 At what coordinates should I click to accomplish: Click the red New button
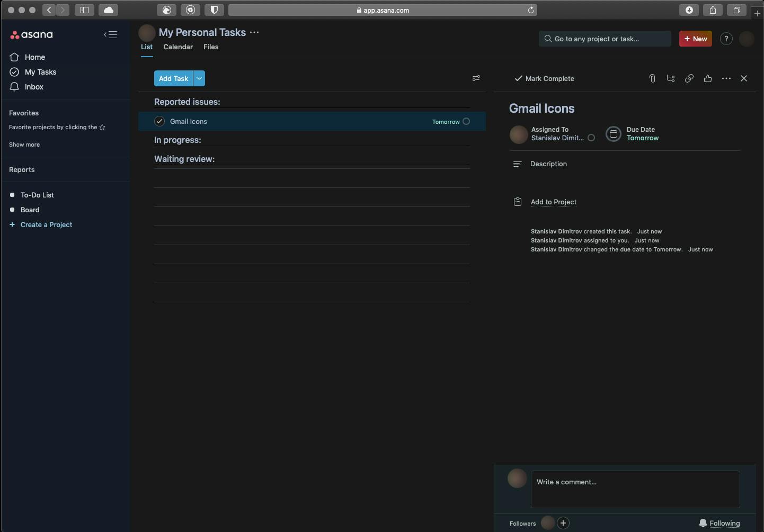pos(696,39)
